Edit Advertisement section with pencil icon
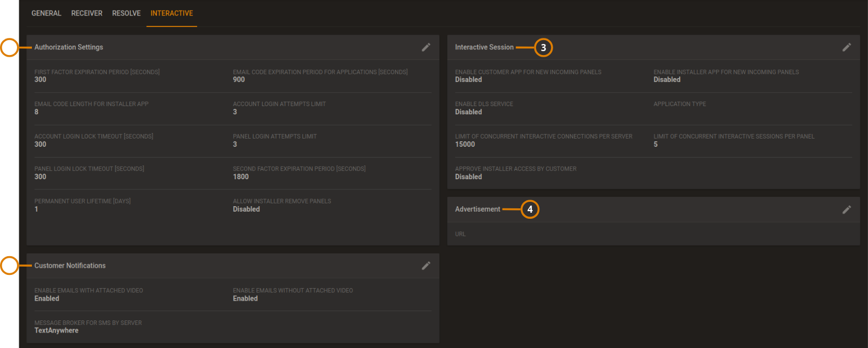Screen dimensions: 868x348 pyautogui.click(x=847, y=209)
